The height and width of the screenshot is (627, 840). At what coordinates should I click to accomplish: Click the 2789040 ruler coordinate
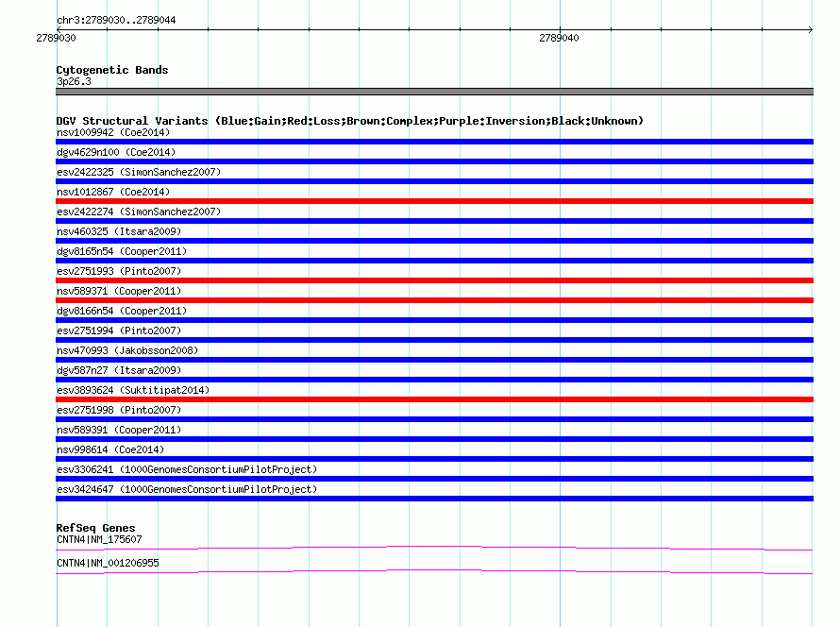559,38
